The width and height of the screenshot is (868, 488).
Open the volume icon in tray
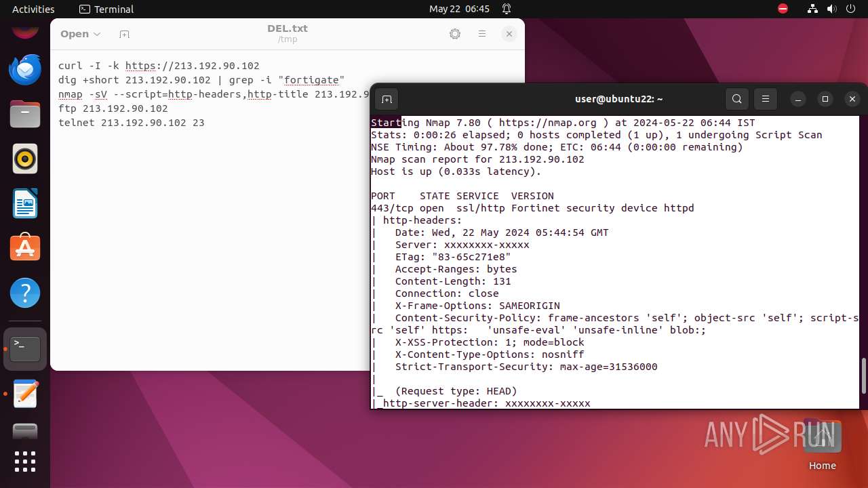(832, 9)
